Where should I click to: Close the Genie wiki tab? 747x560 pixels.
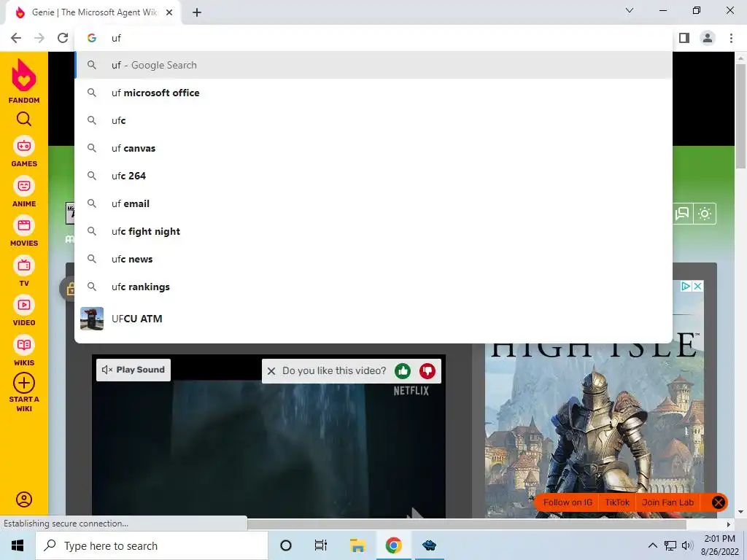click(x=169, y=12)
